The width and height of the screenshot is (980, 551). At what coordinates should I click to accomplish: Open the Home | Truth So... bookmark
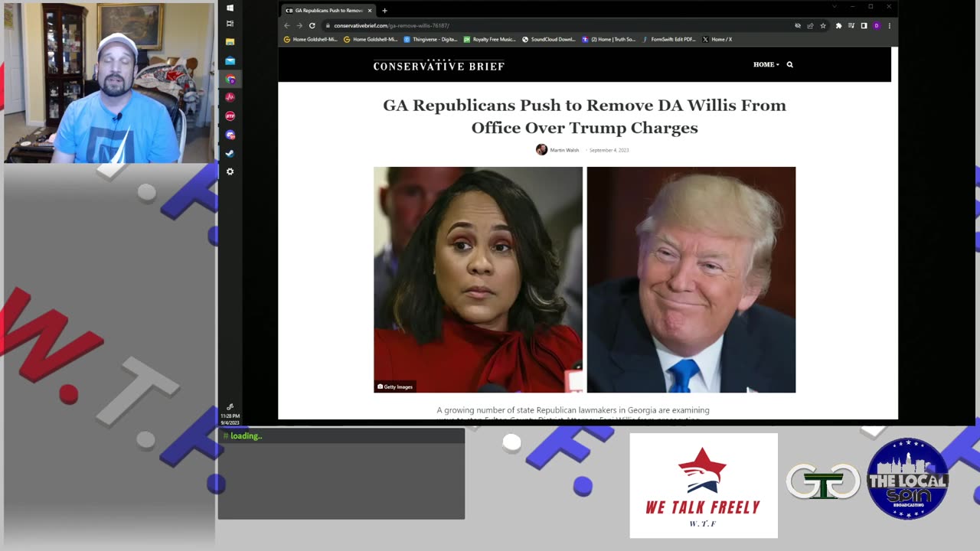click(609, 39)
